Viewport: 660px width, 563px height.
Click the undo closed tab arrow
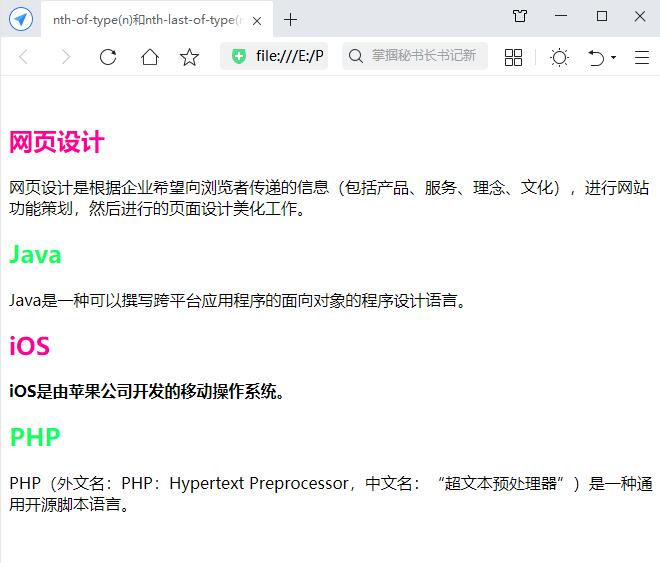(x=596, y=58)
